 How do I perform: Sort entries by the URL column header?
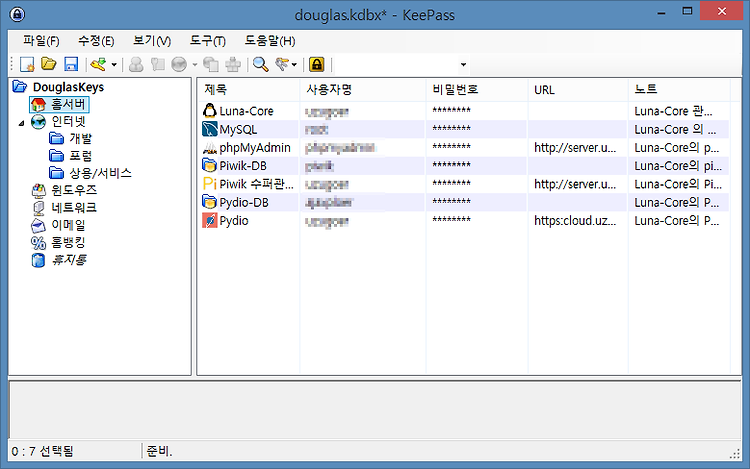[x=578, y=90]
